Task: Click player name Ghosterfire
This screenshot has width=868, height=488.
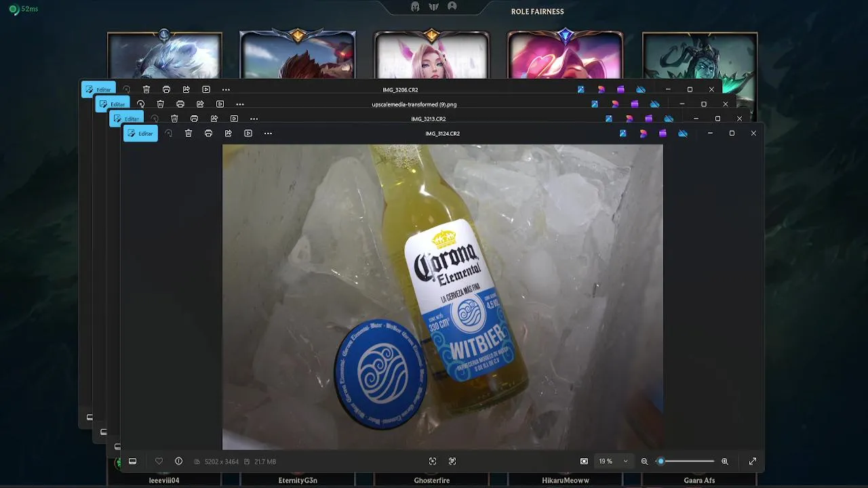Action: [432, 481]
